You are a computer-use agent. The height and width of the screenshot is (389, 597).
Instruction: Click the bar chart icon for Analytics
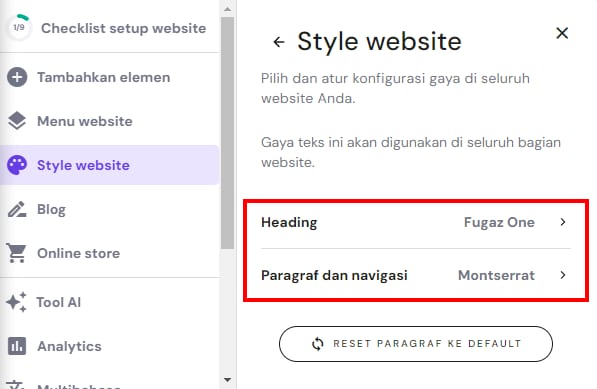(17, 346)
